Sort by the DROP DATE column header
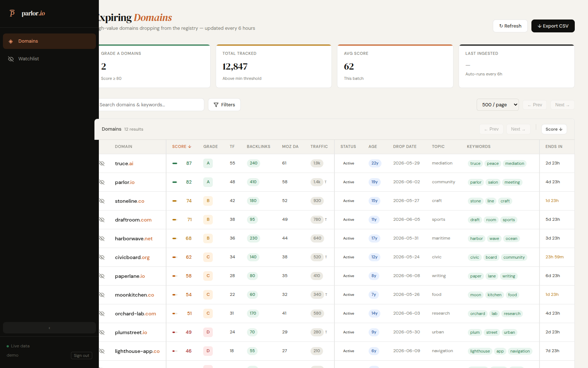The width and height of the screenshot is (588, 368). coord(405,146)
